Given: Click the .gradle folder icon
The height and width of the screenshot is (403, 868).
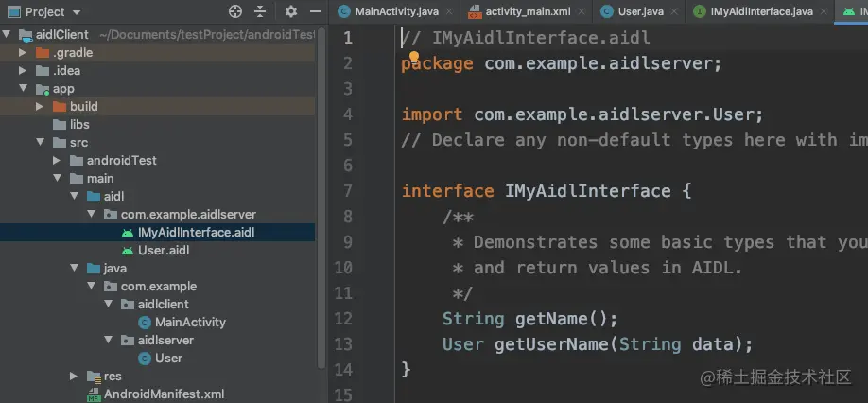Looking at the screenshot, I should (x=42, y=53).
